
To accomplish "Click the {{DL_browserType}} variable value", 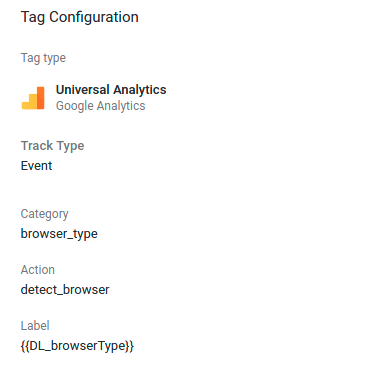I will click(x=77, y=346).
